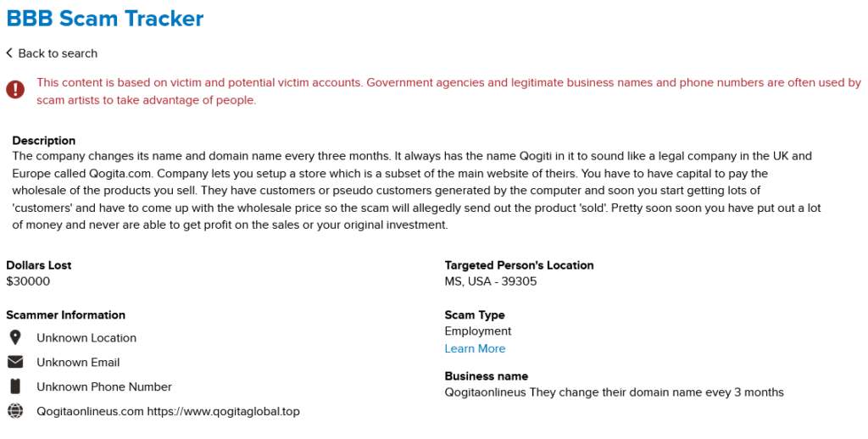Click the location pin icon
Screen dimensions: 868x439
click(x=15, y=338)
